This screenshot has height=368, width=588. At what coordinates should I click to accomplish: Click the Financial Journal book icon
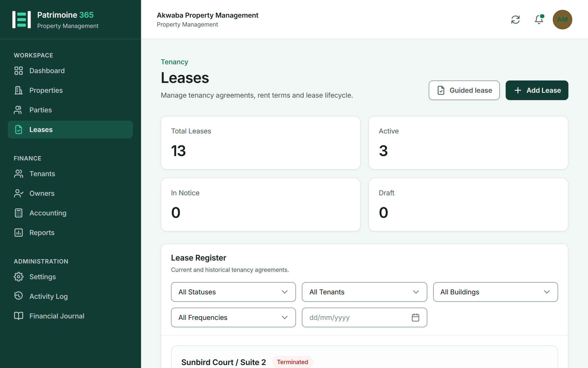pos(19,316)
